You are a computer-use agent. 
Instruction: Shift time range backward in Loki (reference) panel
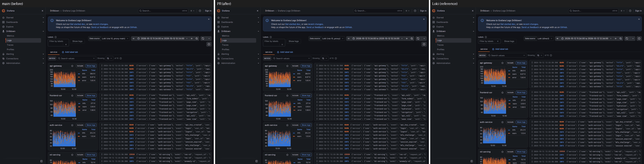[x=558, y=38]
